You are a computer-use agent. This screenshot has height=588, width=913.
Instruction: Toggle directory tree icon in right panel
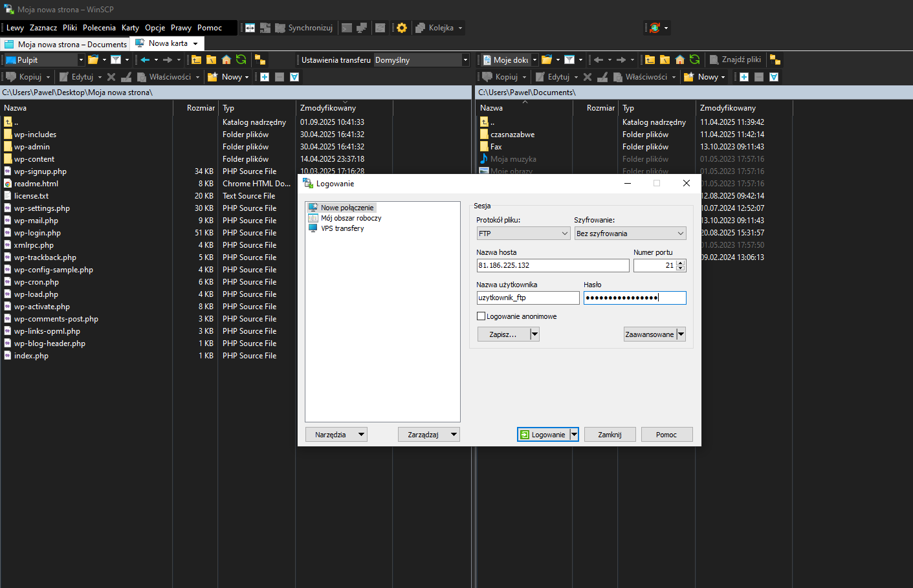775,60
